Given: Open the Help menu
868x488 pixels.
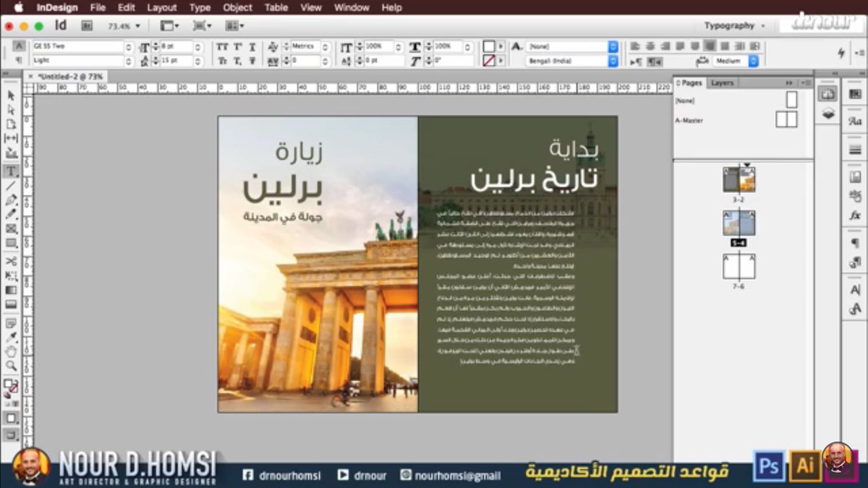Looking at the screenshot, I should [391, 7].
